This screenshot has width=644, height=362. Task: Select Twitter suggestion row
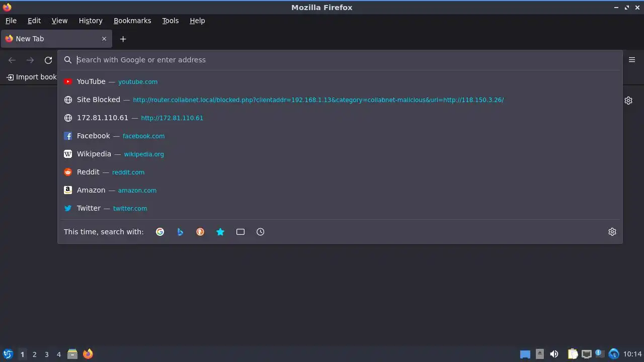coord(340,208)
